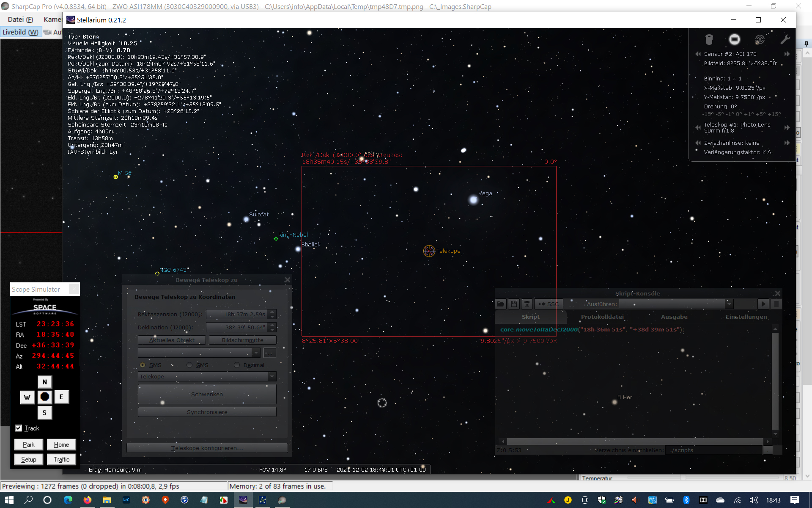Click the script console horizontal scrollbar
Viewport: 812px width, 508px height.
click(635, 442)
